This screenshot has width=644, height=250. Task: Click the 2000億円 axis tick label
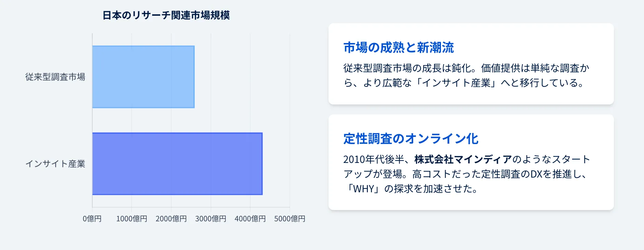(171, 219)
